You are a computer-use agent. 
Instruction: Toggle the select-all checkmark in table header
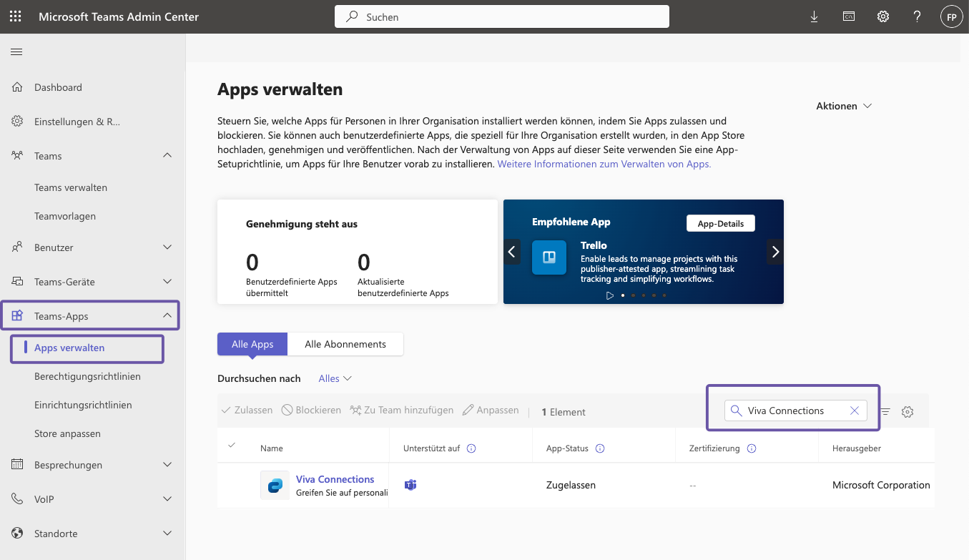point(231,446)
